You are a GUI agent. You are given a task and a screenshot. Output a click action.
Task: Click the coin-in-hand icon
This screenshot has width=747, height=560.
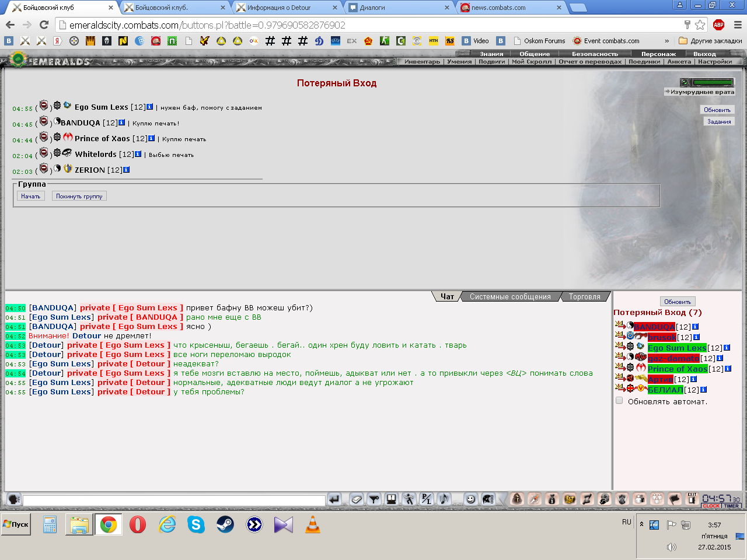coord(605,499)
